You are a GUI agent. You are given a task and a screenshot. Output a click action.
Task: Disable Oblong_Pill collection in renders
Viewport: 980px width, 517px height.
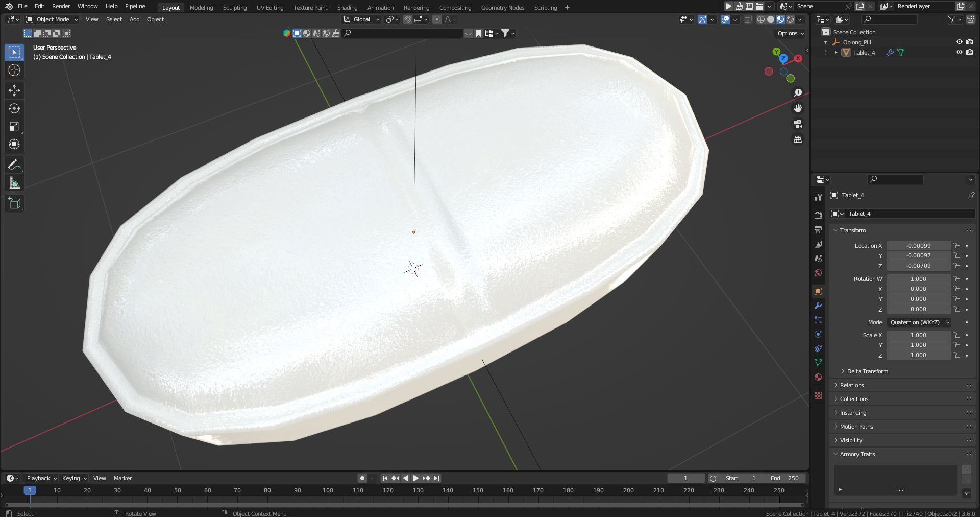(970, 42)
